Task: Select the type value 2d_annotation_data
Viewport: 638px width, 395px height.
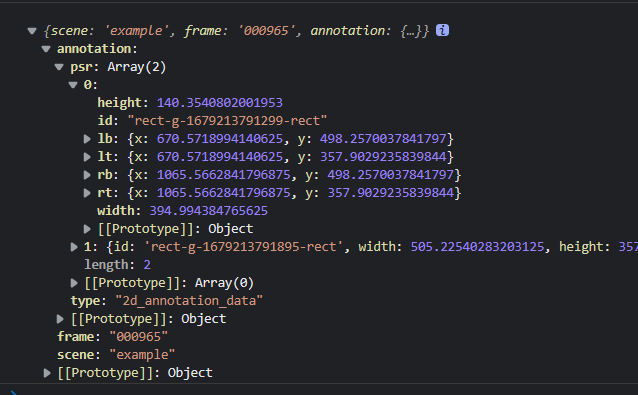Action: pos(189,301)
